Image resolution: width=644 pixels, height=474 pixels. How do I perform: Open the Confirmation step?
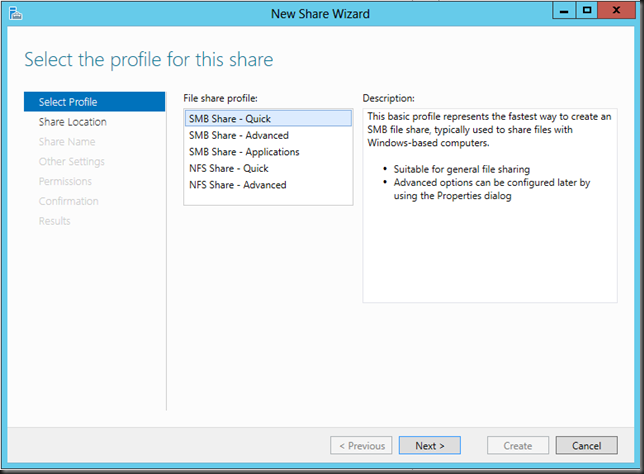pyautogui.click(x=69, y=201)
